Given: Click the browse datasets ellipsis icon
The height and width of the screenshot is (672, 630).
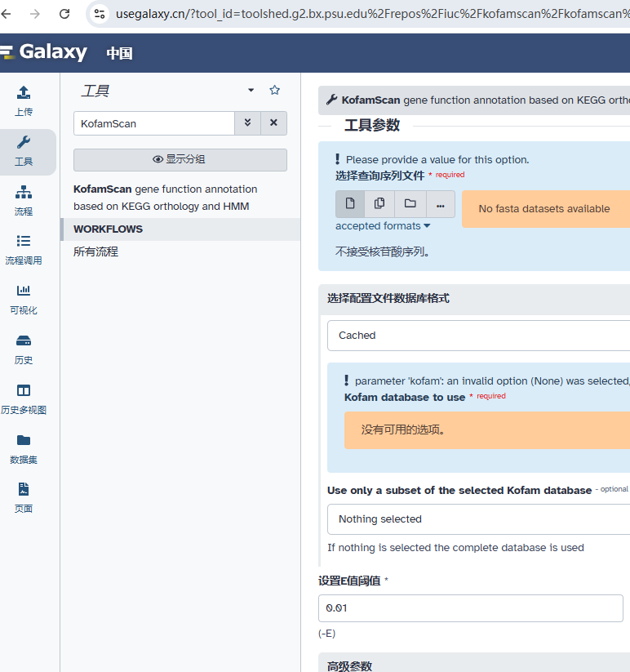Looking at the screenshot, I should click(x=441, y=204).
